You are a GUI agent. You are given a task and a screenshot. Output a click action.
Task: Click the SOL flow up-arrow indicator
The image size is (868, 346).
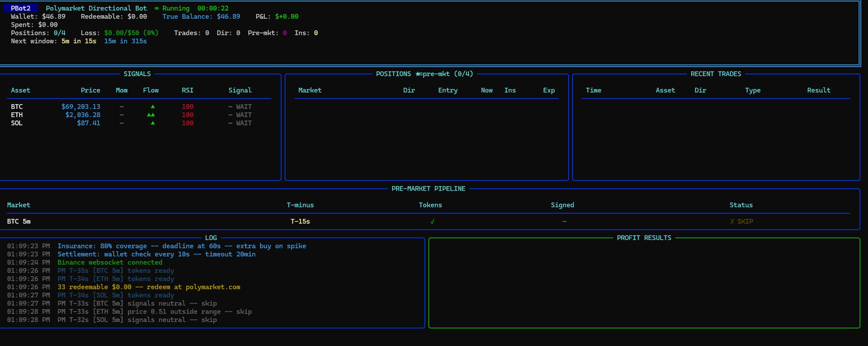(x=153, y=123)
